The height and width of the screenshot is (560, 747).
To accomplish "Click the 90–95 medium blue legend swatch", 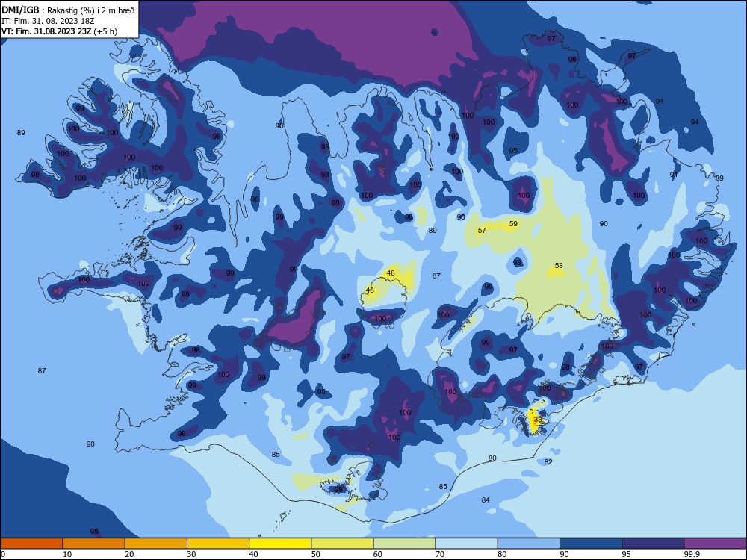I will [x=591, y=544].
